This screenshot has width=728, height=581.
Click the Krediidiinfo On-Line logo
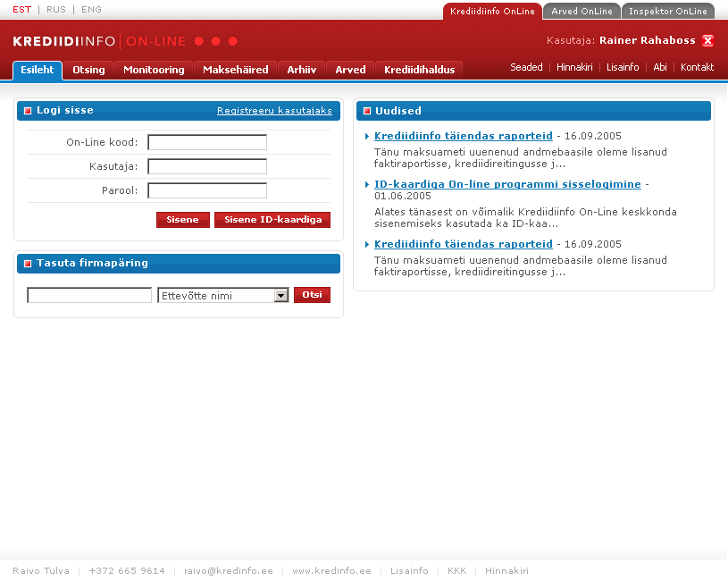pos(125,41)
